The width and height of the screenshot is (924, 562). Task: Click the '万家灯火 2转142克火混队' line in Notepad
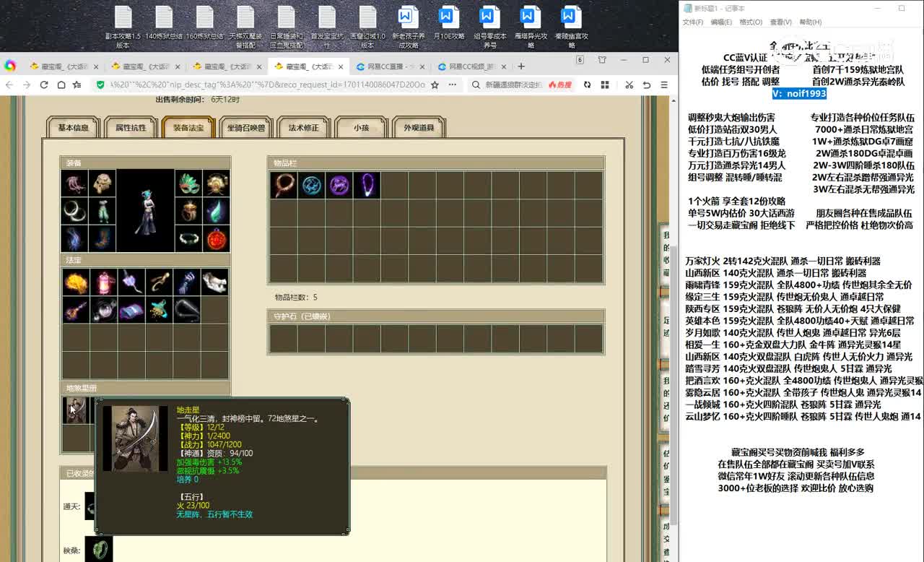[x=783, y=261]
